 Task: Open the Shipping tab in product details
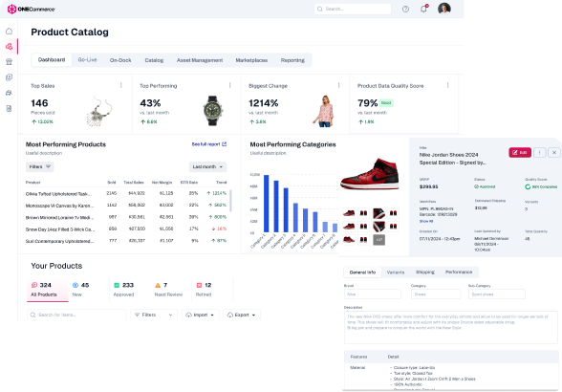425,272
